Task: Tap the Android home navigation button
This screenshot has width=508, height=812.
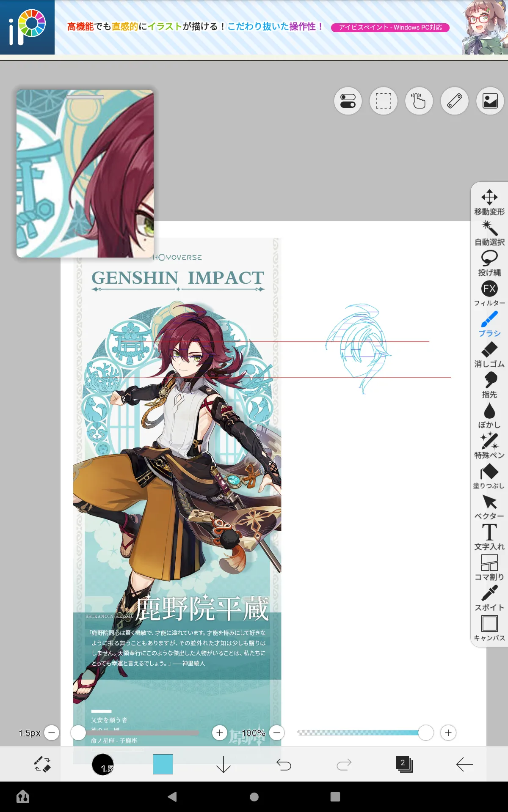Action: click(254, 797)
